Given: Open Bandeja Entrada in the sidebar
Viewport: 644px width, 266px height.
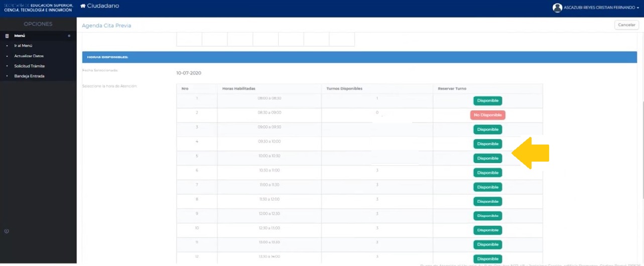Looking at the screenshot, I should (29, 76).
